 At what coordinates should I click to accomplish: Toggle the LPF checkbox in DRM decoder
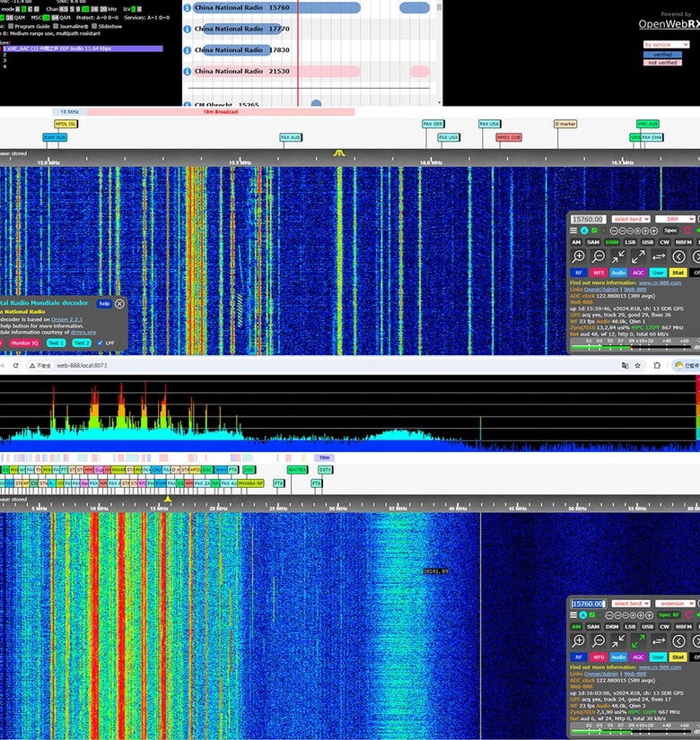[100, 343]
